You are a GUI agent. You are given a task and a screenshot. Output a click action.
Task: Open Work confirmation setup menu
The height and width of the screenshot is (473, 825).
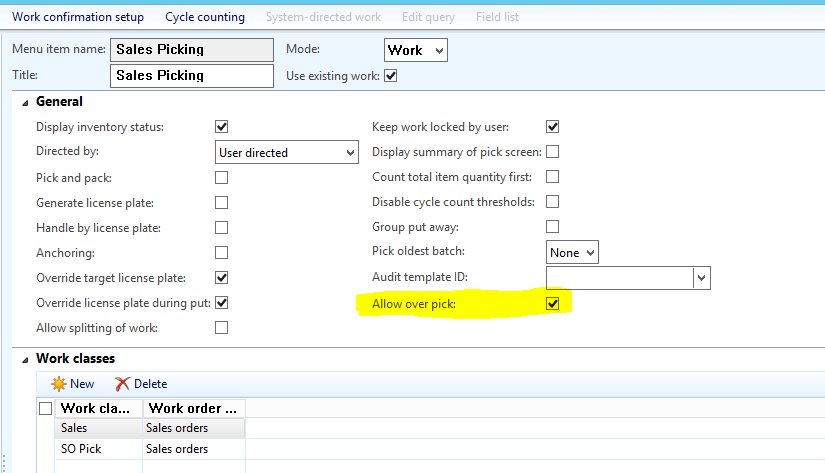pyautogui.click(x=78, y=17)
